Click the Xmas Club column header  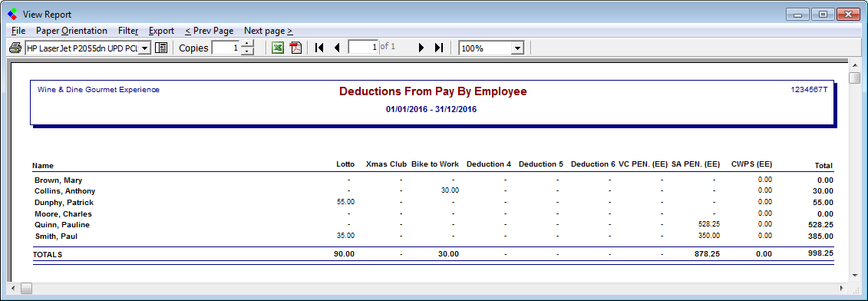click(x=386, y=164)
